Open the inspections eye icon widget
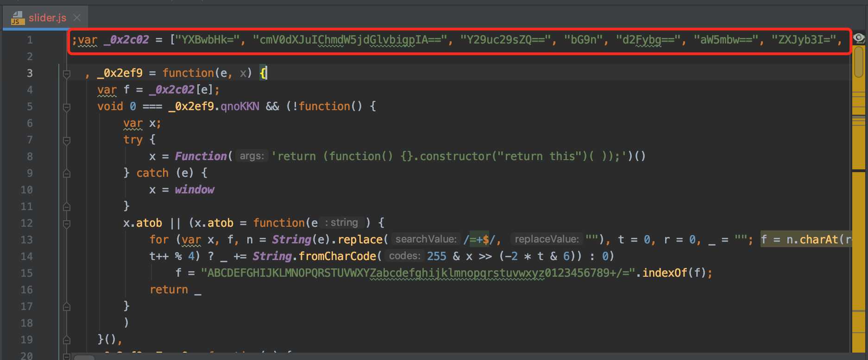868x360 pixels. [x=859, y=38]
